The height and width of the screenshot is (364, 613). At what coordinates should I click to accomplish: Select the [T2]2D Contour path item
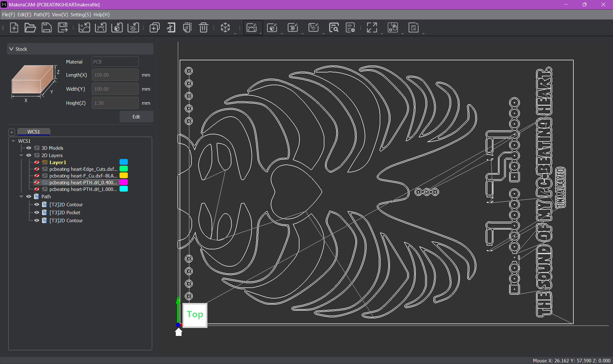tap(66, 205)
